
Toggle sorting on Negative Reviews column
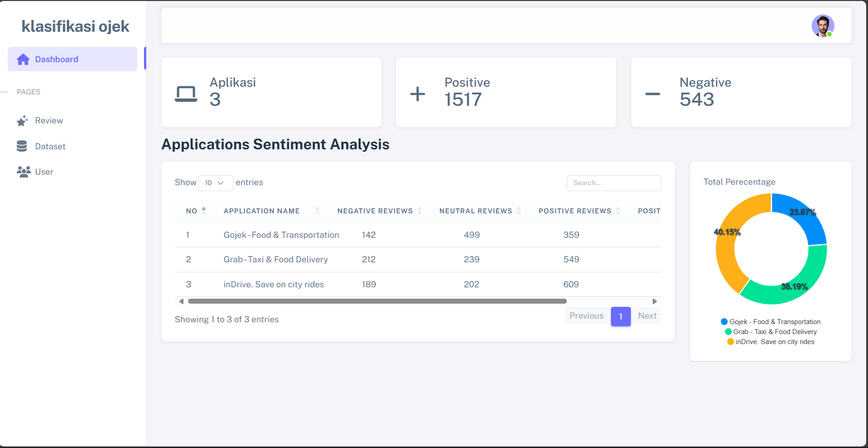tap(420, 210)
